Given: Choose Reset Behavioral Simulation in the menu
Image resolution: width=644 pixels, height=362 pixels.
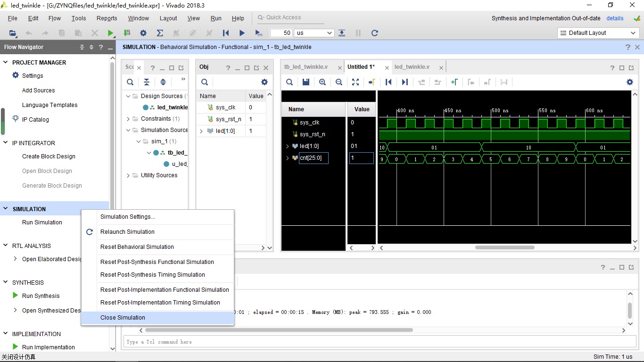Looking at the screenshot, I should (136, 247).
